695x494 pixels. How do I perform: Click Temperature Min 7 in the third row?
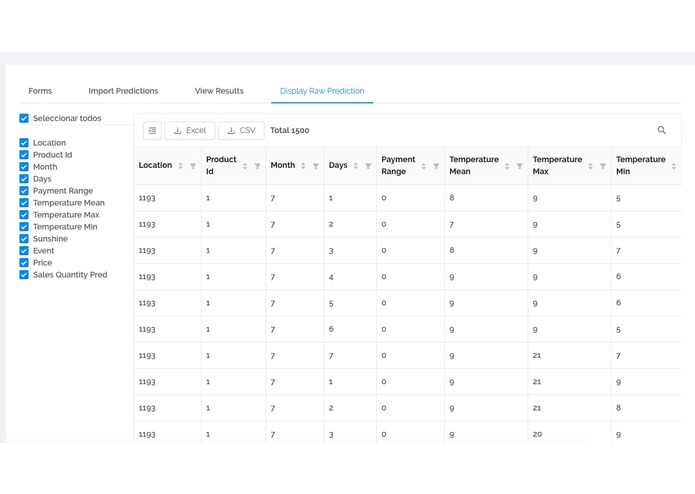tap(618, 251)
